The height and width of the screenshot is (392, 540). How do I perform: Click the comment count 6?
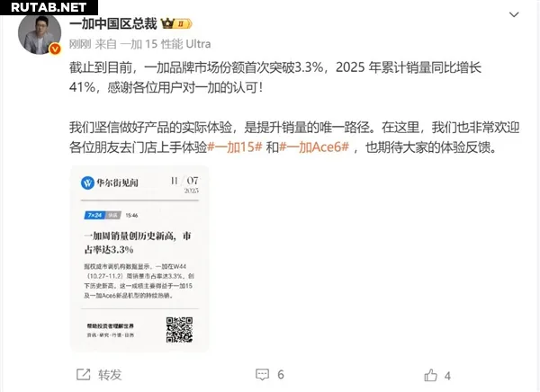point(281,374)
